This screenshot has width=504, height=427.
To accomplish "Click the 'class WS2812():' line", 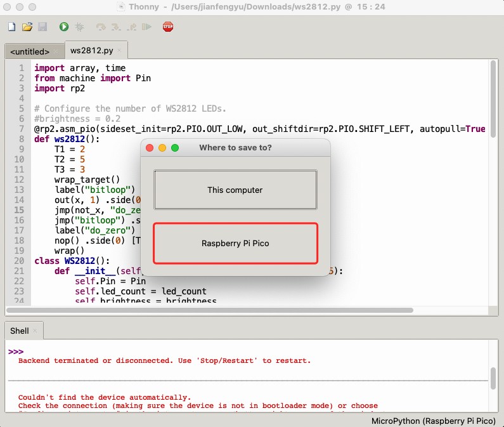I will 72,261.
